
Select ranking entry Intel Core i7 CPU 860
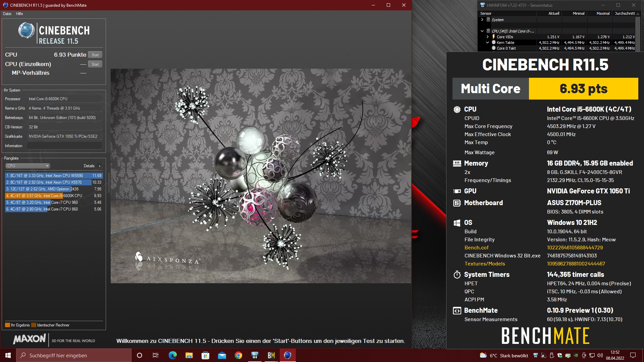(x=54, y=209)
